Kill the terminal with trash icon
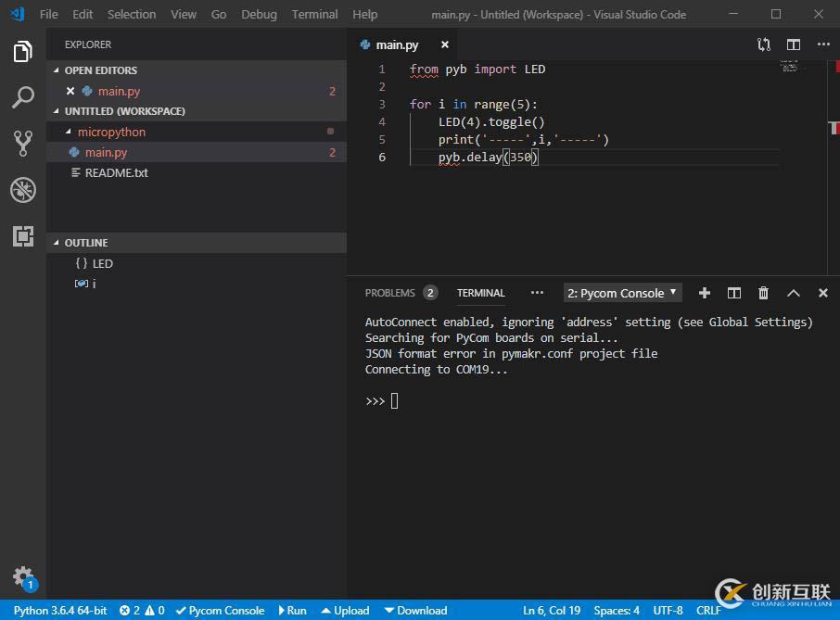This screenshot has width=840, height=620. point(763,293)
